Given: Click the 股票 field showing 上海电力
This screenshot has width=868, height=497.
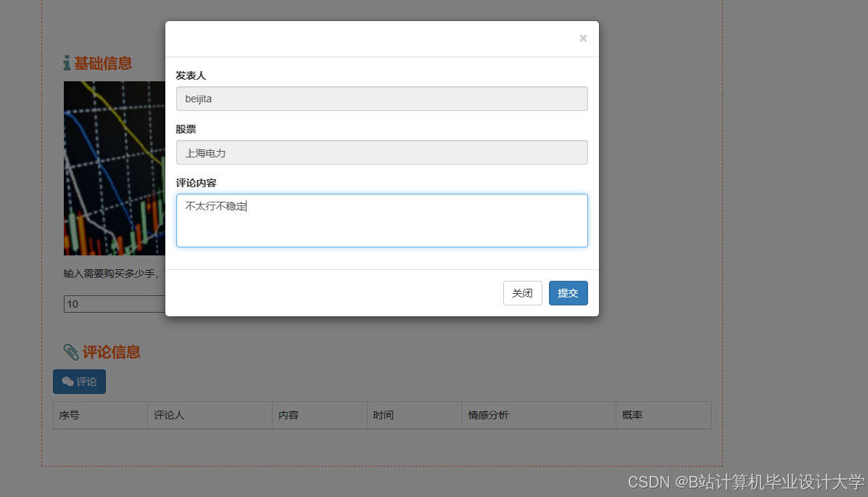Looking at the screenshot, I should click(382, 152).
